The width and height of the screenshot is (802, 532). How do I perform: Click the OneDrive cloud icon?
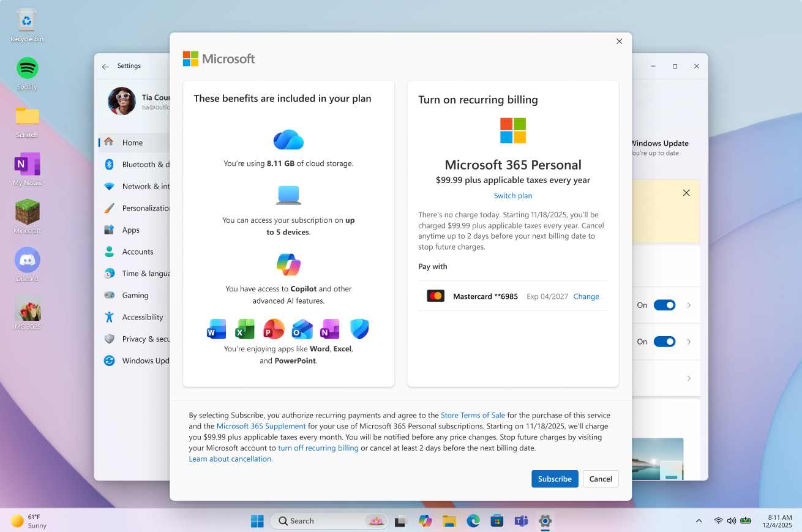click(288, 140)
